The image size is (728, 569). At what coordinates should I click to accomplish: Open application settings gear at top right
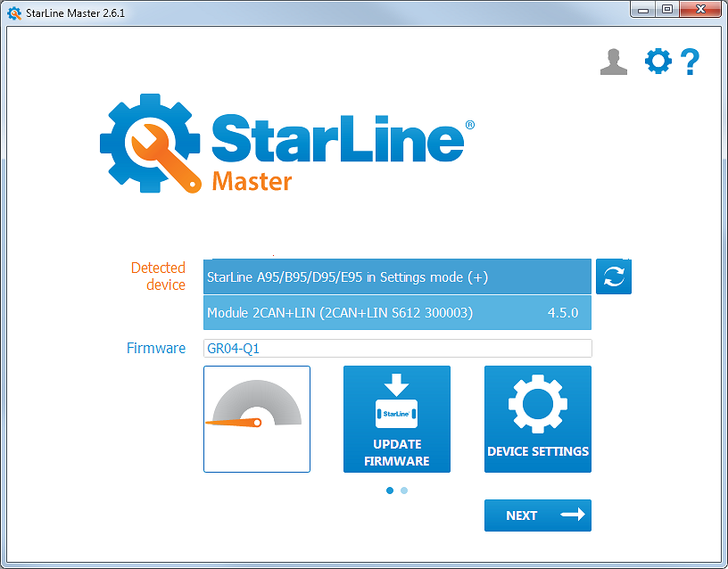click(658, 61)
